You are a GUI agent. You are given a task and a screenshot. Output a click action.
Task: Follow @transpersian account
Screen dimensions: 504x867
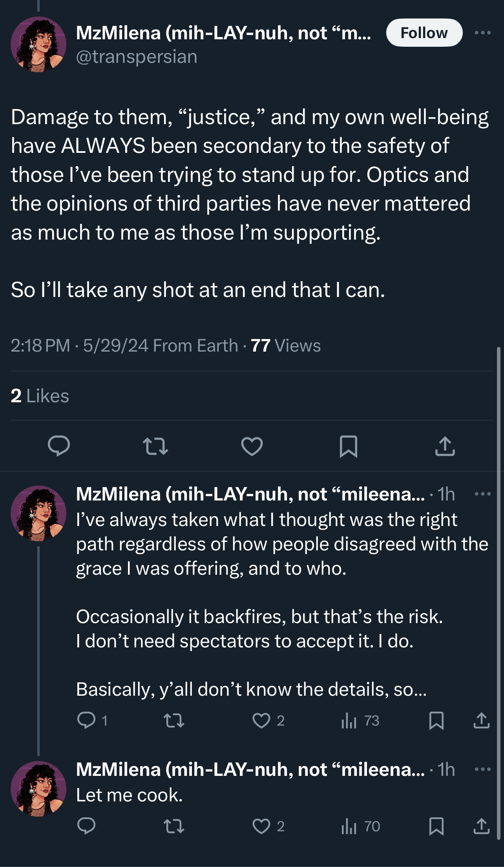click(x=424, y=33)
